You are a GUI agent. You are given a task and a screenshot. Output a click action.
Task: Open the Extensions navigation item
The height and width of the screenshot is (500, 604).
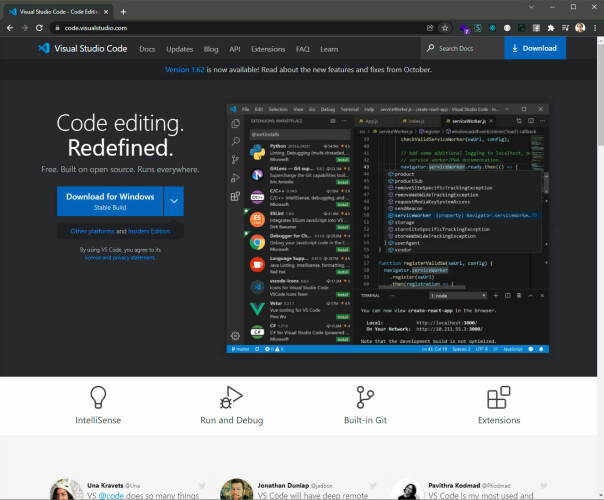pyautogui.click(x=268, y=49)
